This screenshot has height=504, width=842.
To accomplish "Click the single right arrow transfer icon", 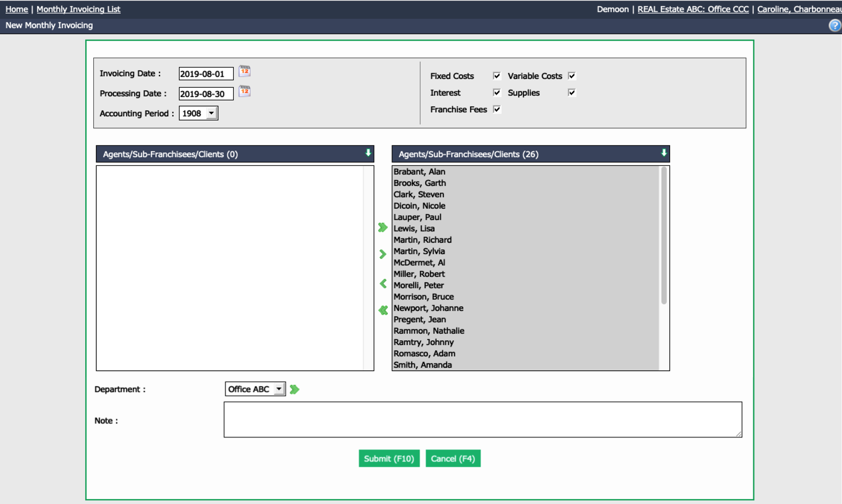I will click(383, 255).
